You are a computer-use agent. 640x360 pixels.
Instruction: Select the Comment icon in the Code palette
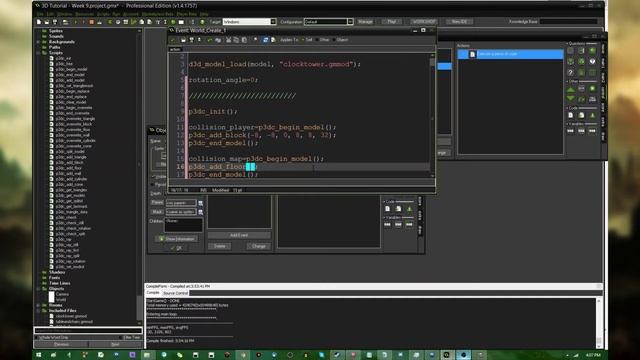pos(592,116)
